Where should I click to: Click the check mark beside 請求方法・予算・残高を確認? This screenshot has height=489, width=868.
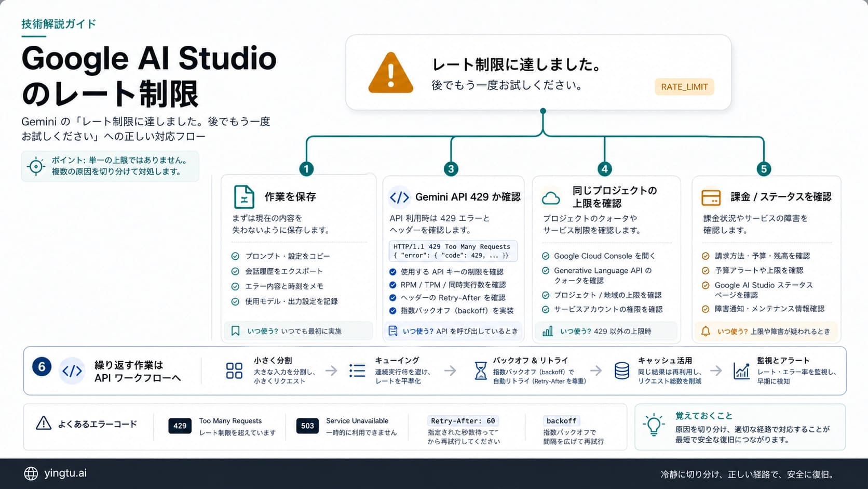[x=706, y=256]
